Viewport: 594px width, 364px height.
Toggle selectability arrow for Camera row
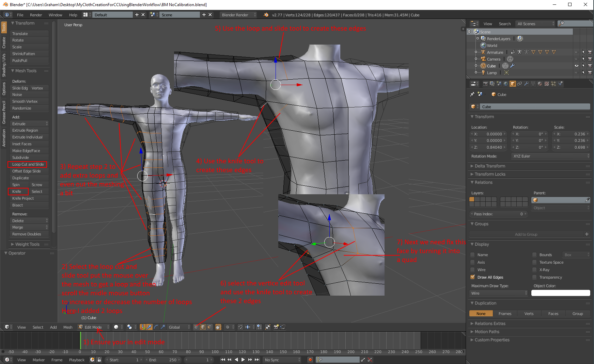583,59
